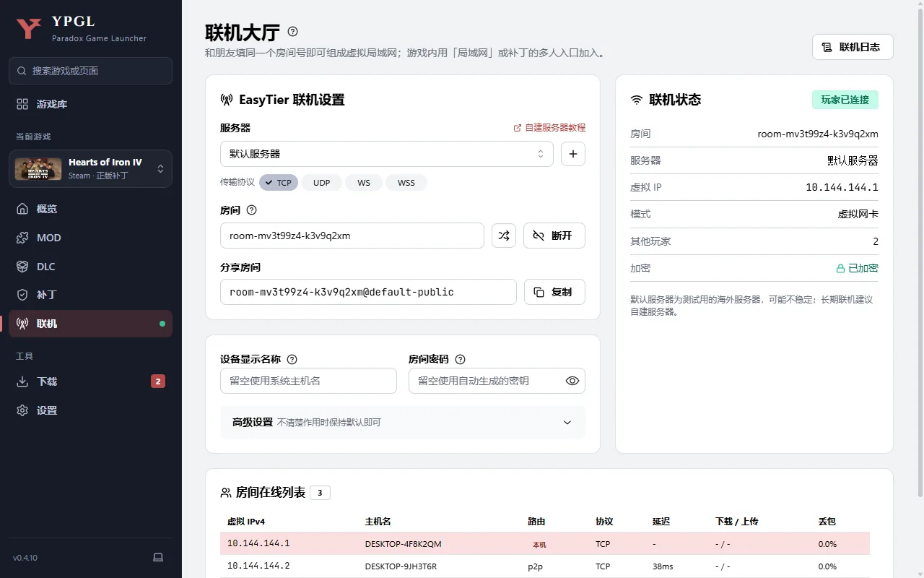Click the YPGL logo icon

pyautogui.click(x=29, y=28)
